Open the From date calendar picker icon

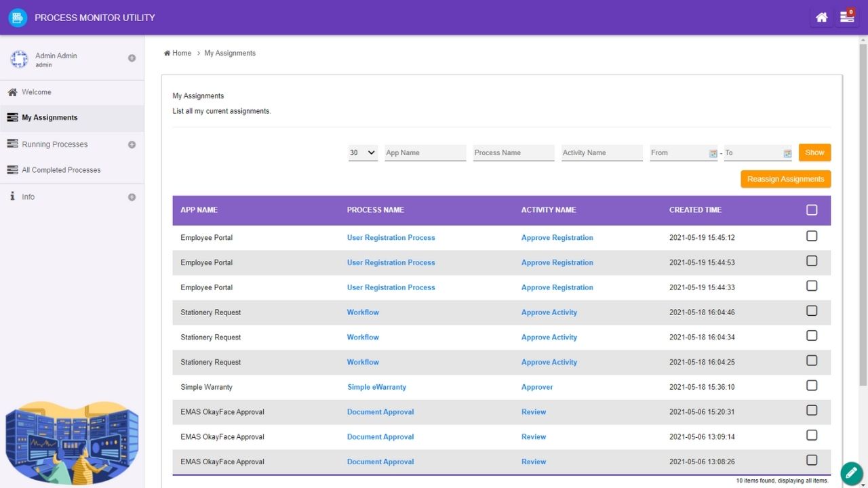coord(713,154)
